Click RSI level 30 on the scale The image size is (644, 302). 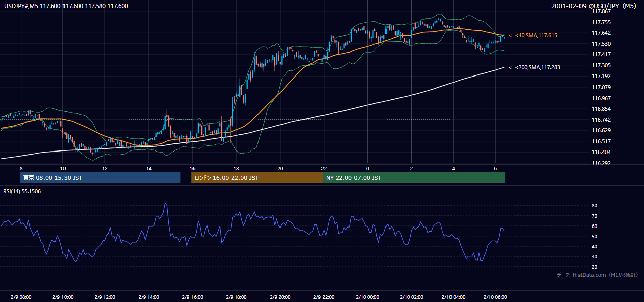point(594,257)
